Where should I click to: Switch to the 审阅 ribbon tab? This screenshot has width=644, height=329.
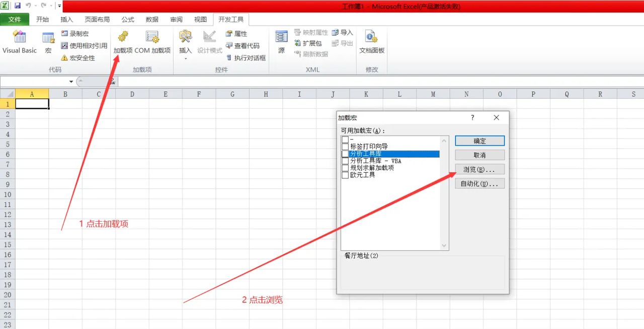[x=176, y=20]
